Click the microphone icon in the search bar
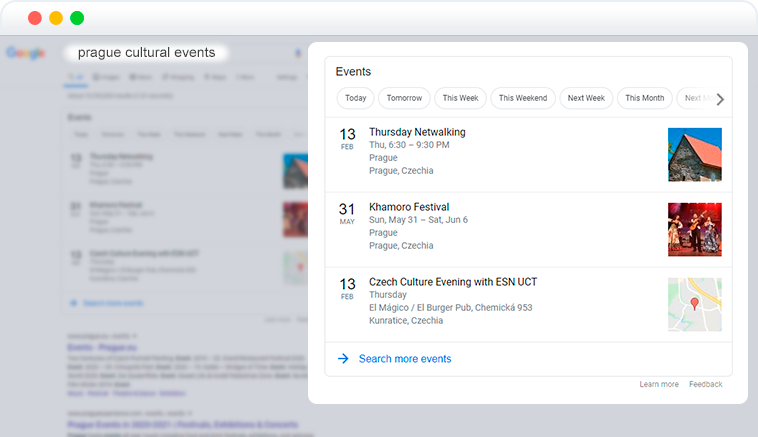This screenshot has height=437, width=758. (x=298, y=53)
